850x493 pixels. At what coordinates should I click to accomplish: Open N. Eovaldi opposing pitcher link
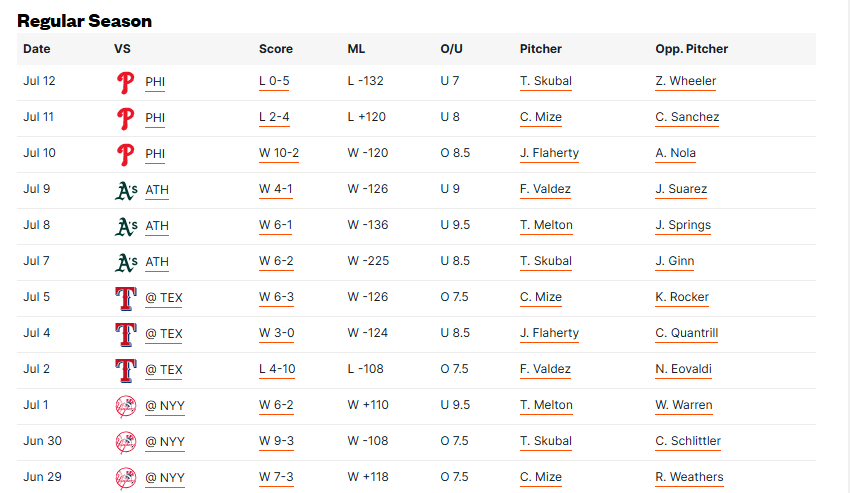point(684,369)
